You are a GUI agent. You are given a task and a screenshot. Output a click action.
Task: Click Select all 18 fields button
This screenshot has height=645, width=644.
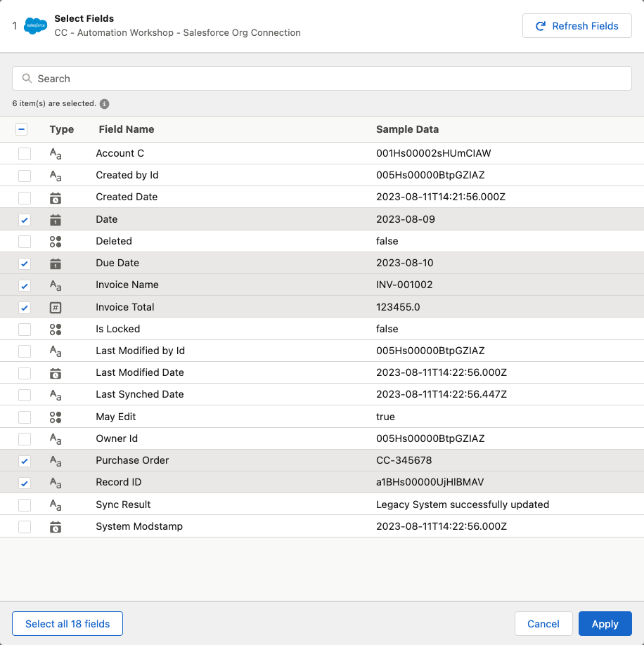[67, 624]
